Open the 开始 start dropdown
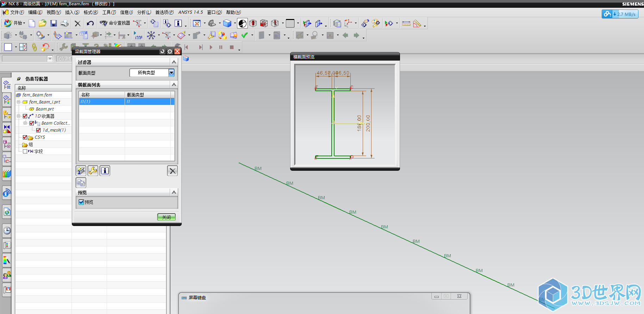This screenshot has width=644, height=314. tap(14, 23)
